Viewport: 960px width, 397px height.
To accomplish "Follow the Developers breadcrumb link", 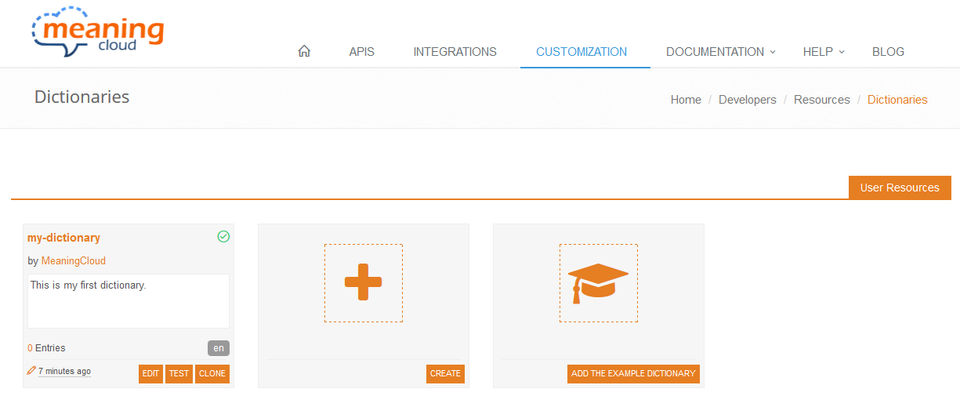I will [747, 99].
